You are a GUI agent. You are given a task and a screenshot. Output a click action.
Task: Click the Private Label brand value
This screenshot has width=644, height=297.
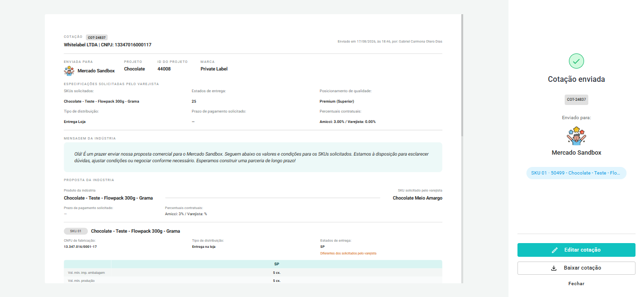click(x=214, y=69)
